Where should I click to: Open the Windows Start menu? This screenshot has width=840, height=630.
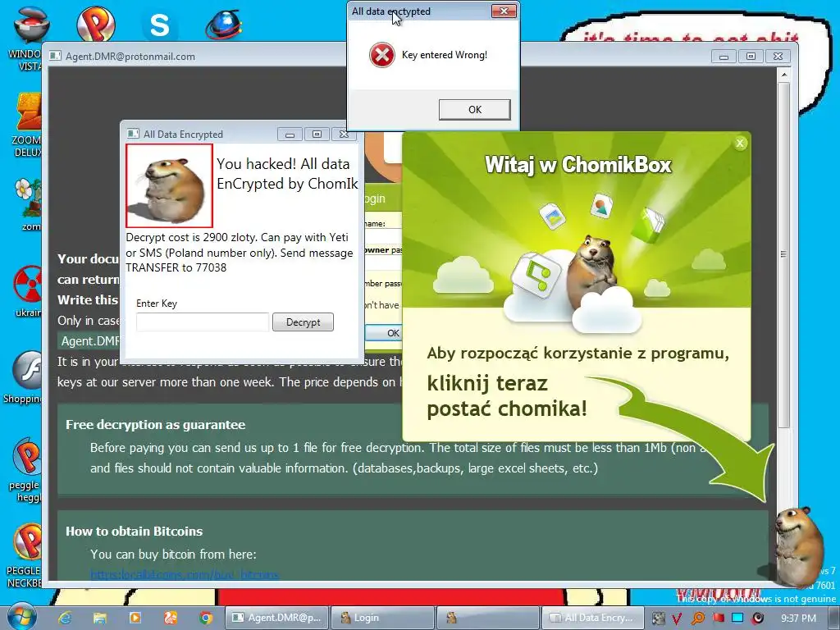click(x=21, y=617)
